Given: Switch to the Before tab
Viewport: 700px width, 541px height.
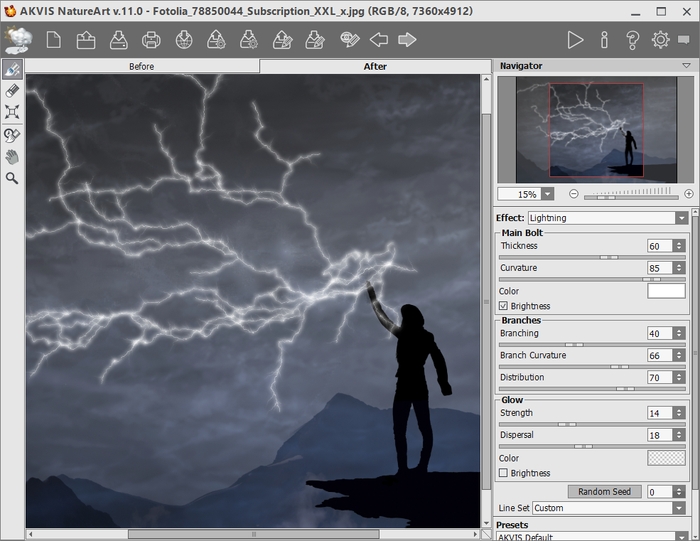Looking at the screenshot, I should (142, 66).
